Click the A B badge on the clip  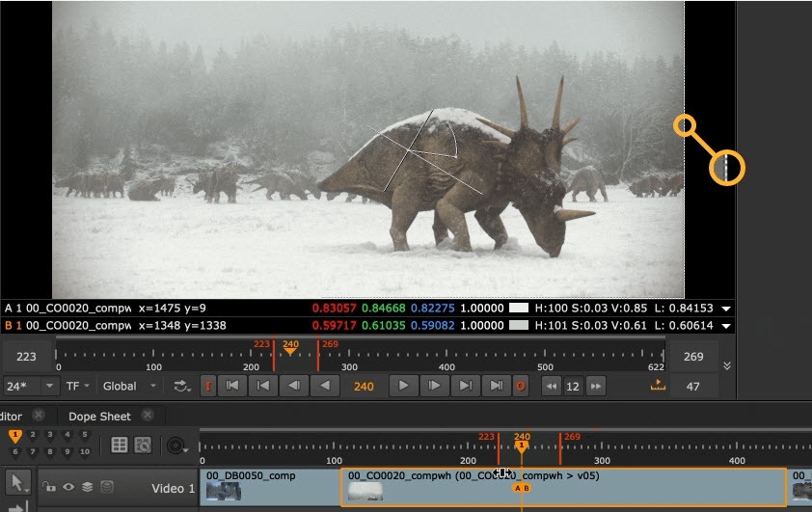click(x=522, y=488)
